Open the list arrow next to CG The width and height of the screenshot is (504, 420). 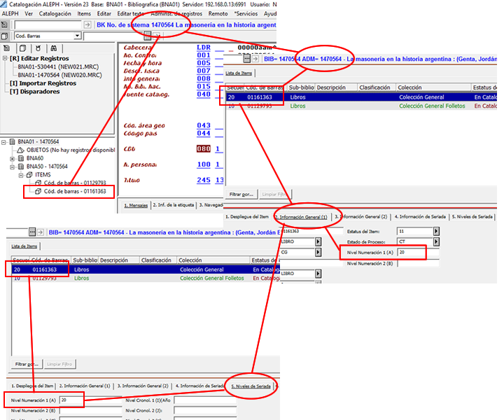pyautogui.click(x=318, y=252)
